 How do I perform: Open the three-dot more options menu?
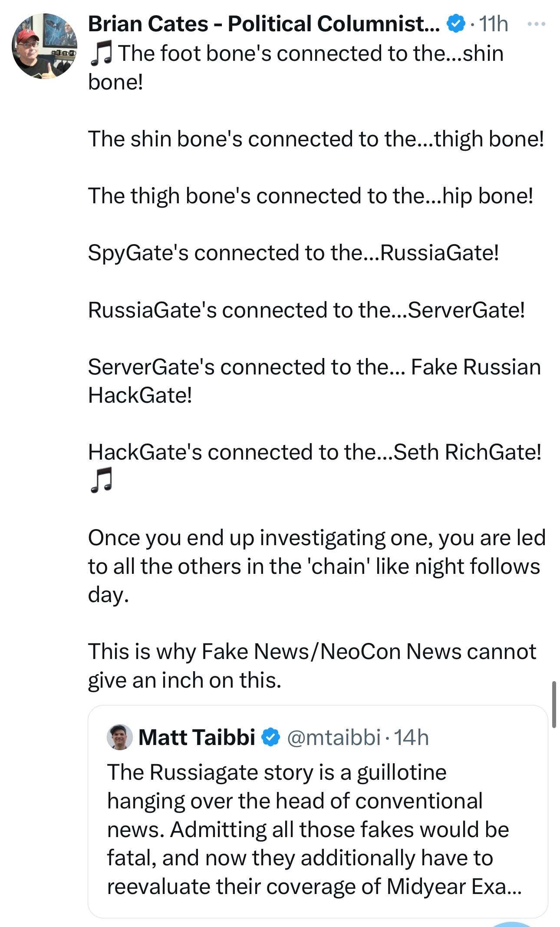536,24
